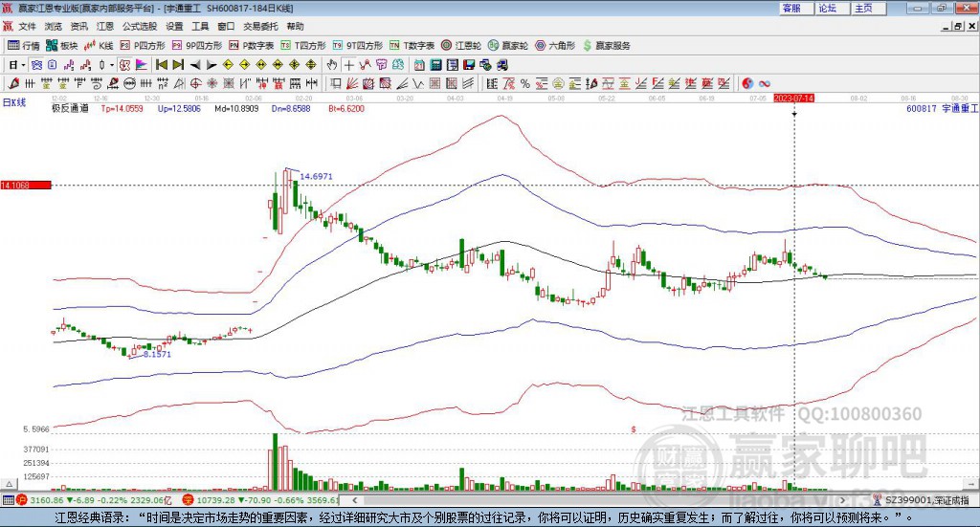The image size is (980, 527).
Task: Open the 9P四方形 tool
Action: [197, 46]
